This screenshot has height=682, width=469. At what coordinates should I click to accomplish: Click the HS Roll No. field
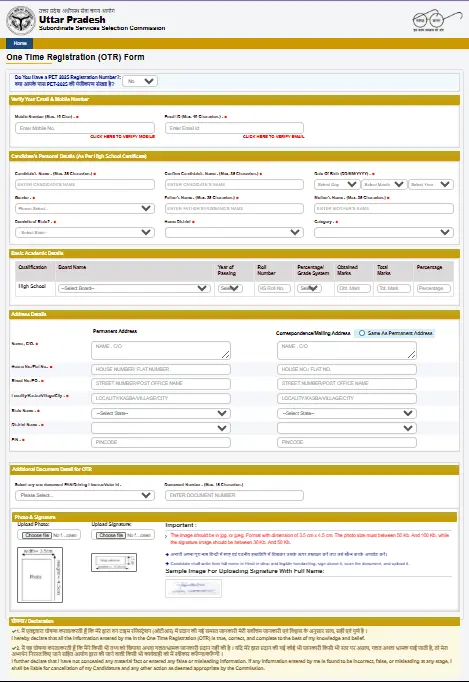click(274, 288)
